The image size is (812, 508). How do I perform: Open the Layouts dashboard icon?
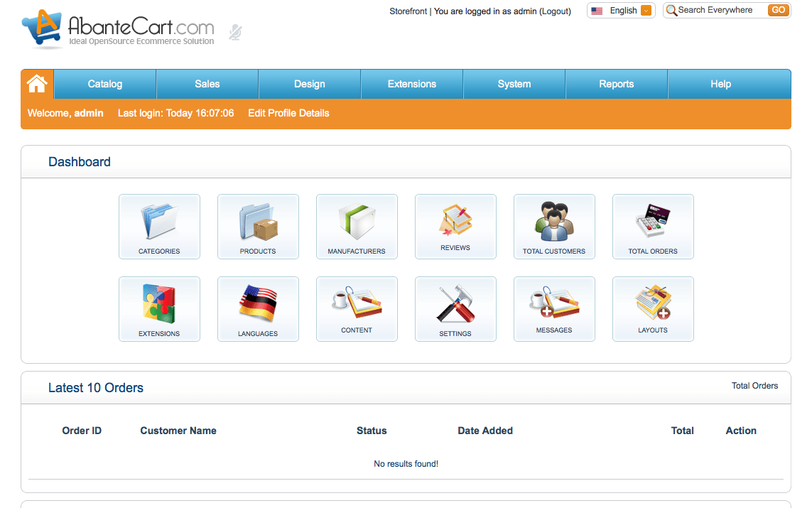point(653,308)
